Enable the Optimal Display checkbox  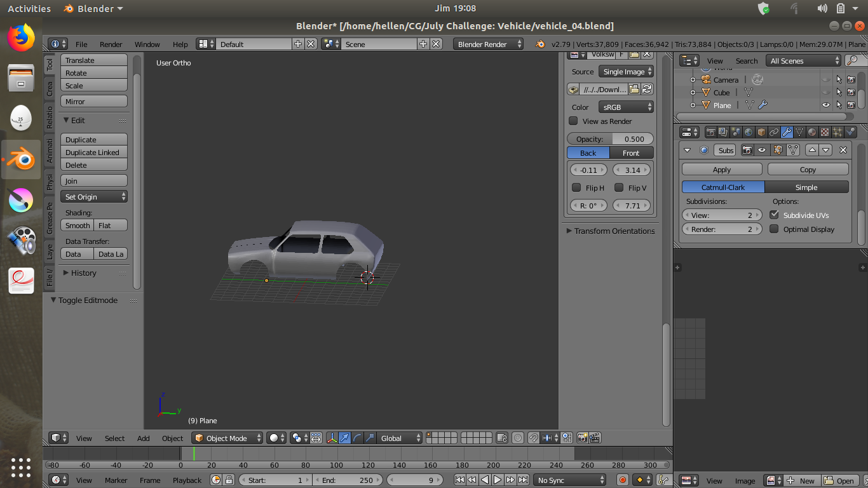[x=774, y=229]
